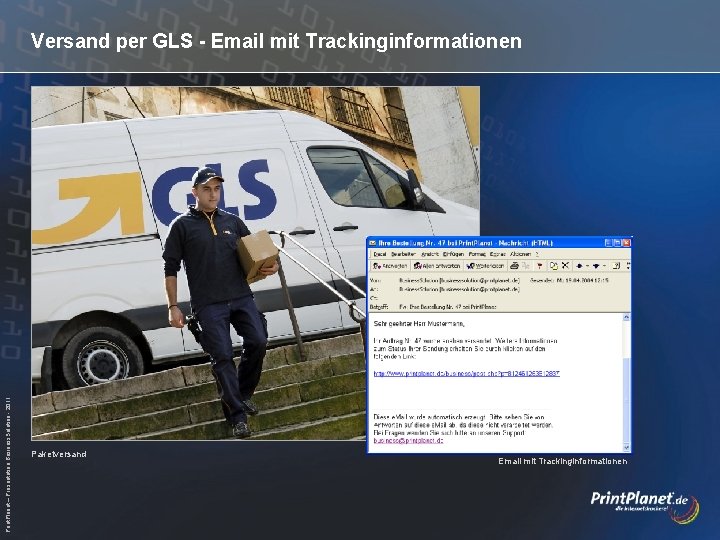The width and height of the screenshot is (720, 540).
Task: Open the Einfügen menu
Action: (x=453, y=254)
